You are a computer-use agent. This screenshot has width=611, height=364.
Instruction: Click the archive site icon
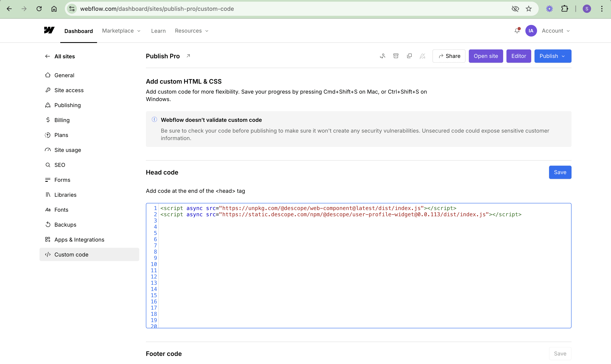(396, 56)
